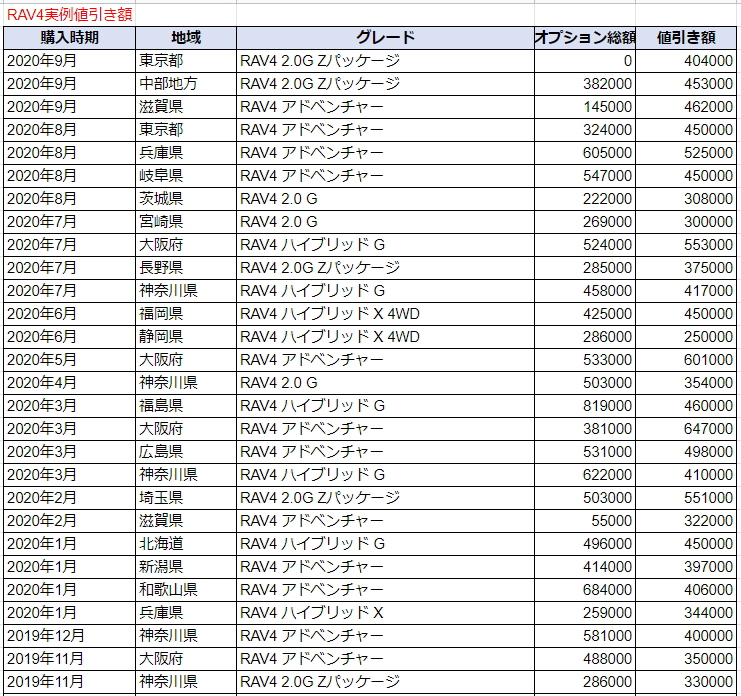Select the 福島県 region cell

click(x=186, y=406)
